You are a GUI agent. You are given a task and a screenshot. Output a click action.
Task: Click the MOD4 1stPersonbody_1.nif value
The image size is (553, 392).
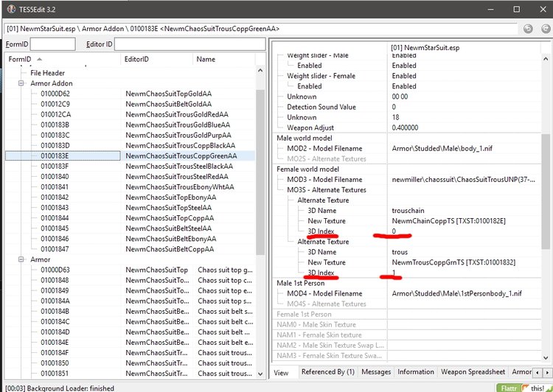pos(456,293)
